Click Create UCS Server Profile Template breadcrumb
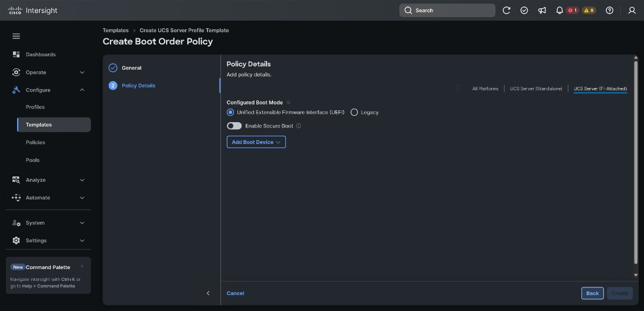Screen dimensions: 644x311 (x=184, y=30)
